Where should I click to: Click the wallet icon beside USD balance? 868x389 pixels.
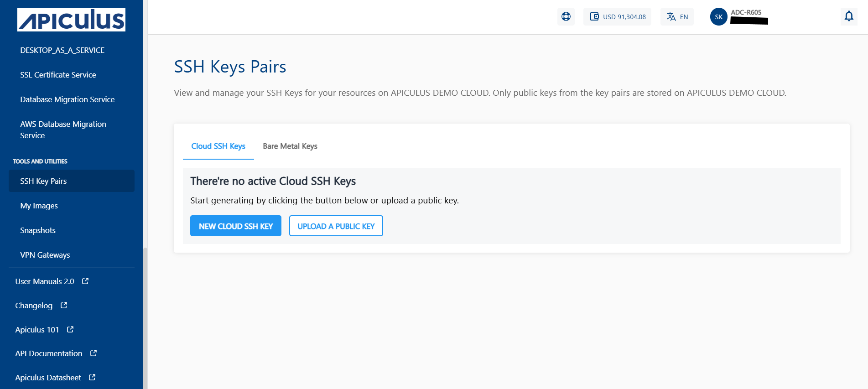coord(594,16)
